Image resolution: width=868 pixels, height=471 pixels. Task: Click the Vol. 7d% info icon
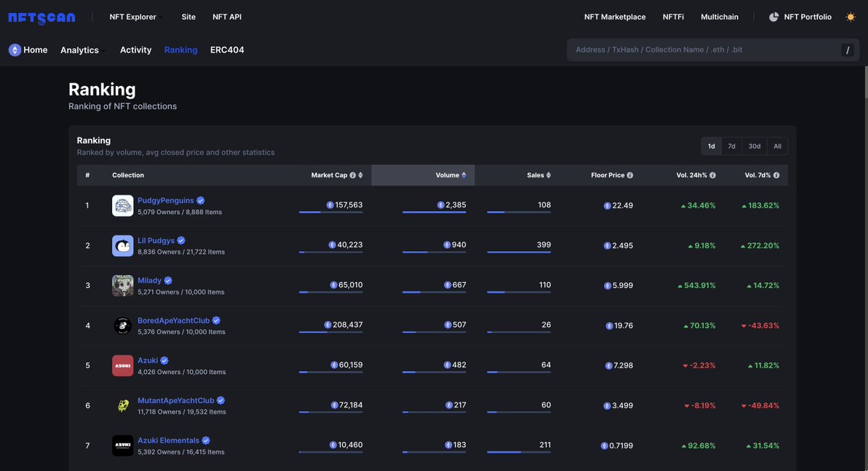[777, 175]
